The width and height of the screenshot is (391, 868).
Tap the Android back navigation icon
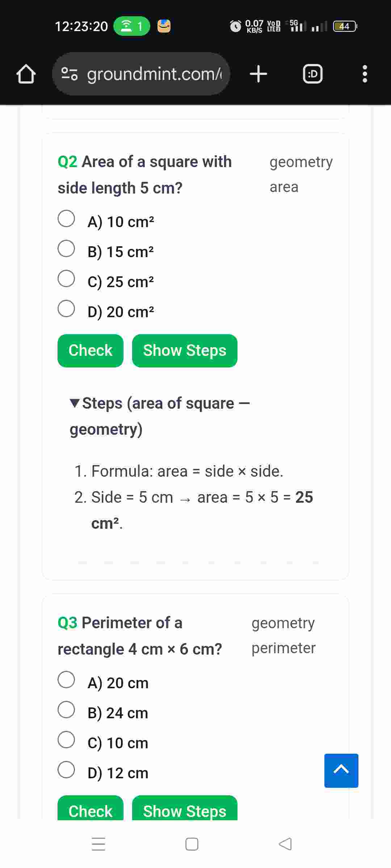285,844
